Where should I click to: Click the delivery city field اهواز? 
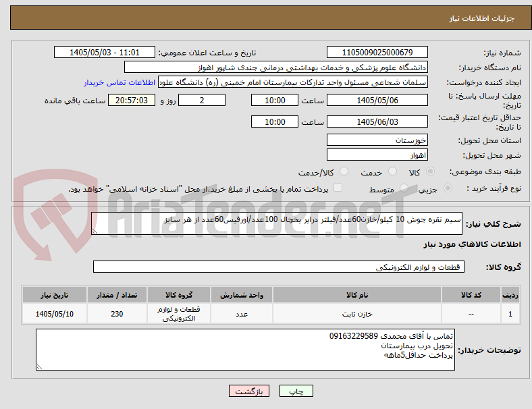pos(377,155)
